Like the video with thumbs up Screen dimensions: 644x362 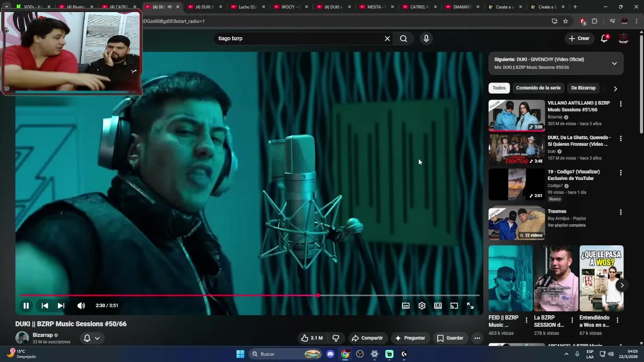tap(312, 338)
